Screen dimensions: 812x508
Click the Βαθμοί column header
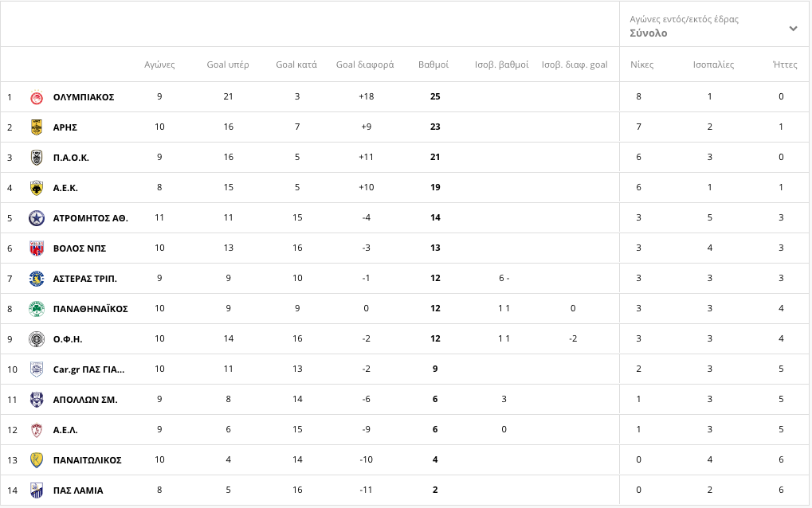click(x=433, y=65)
